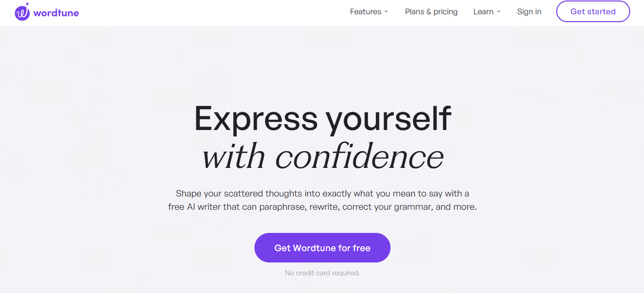Return to the homepage via the header logo

[x=47, y=12]
